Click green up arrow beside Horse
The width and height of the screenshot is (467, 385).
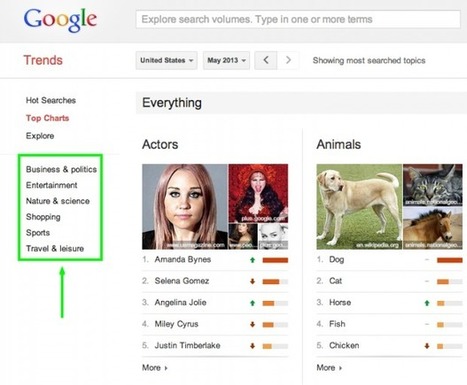click(427, 303)
